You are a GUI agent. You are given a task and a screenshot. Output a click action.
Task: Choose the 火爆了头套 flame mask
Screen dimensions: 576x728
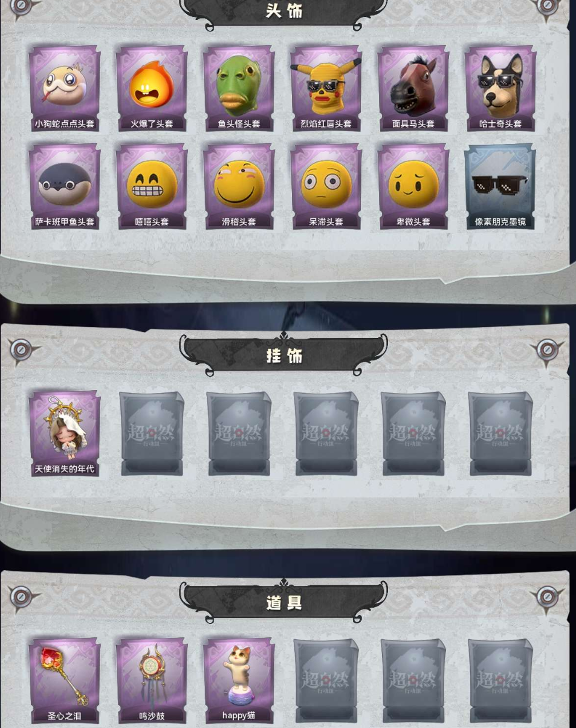(x=152, y=89)
